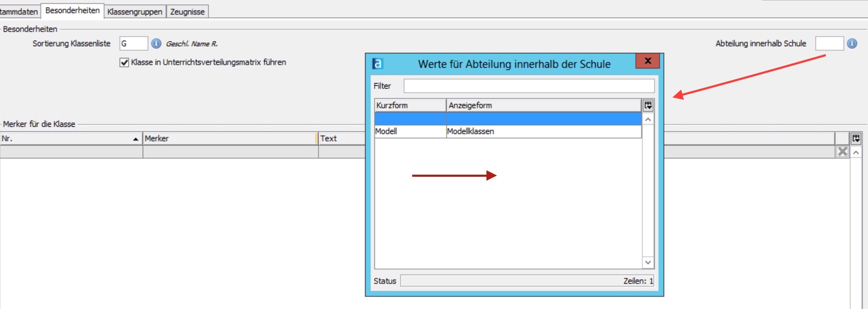The image size is (868, 309).
Task: Open column options icon in the popup table
Action: (x=648, y=105)
